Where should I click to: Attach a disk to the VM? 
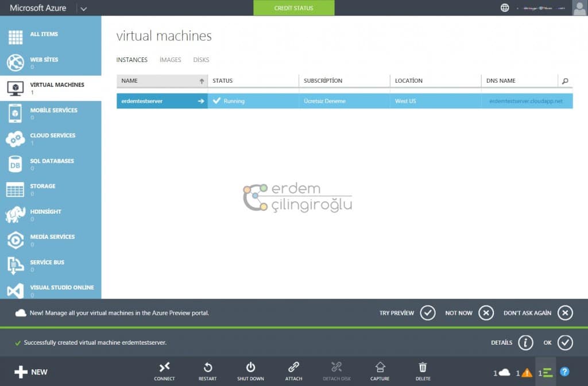293,371
